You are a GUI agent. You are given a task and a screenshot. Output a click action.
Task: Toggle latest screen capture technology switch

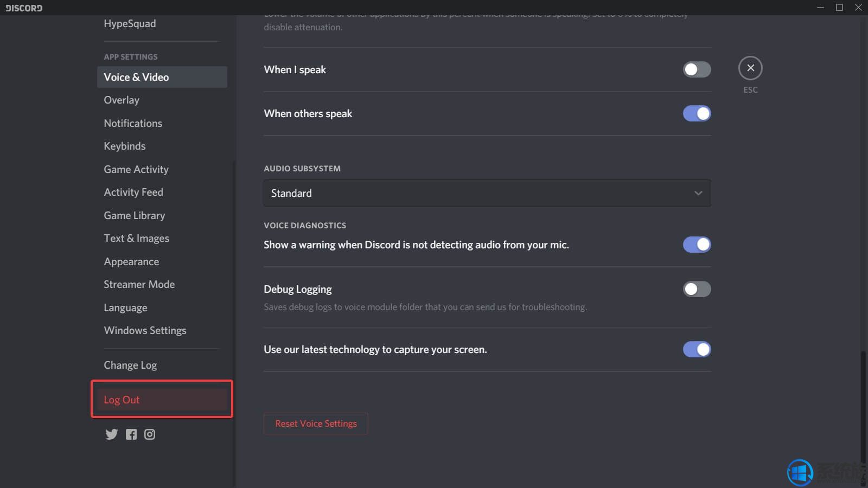tap(697, 349)
